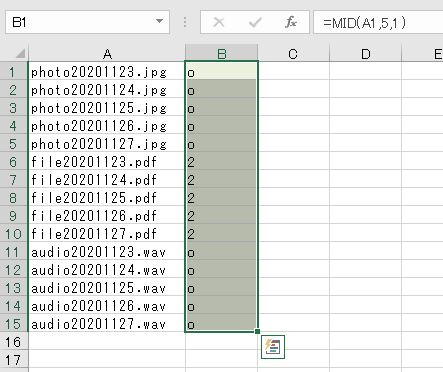Screen dimensions: 443x372
Task: Click cell B10 showing 2
Action: click(222, 234)
